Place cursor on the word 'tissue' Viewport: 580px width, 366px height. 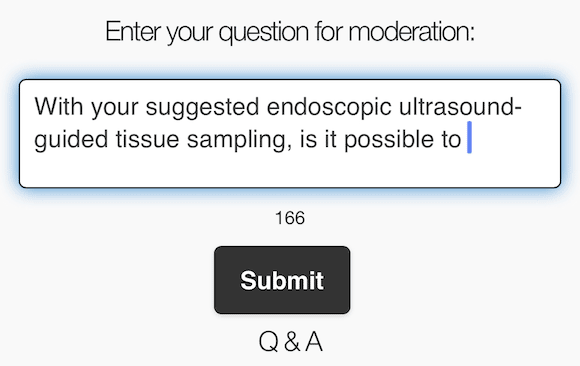pyautogui.click(x=147, y=140)
